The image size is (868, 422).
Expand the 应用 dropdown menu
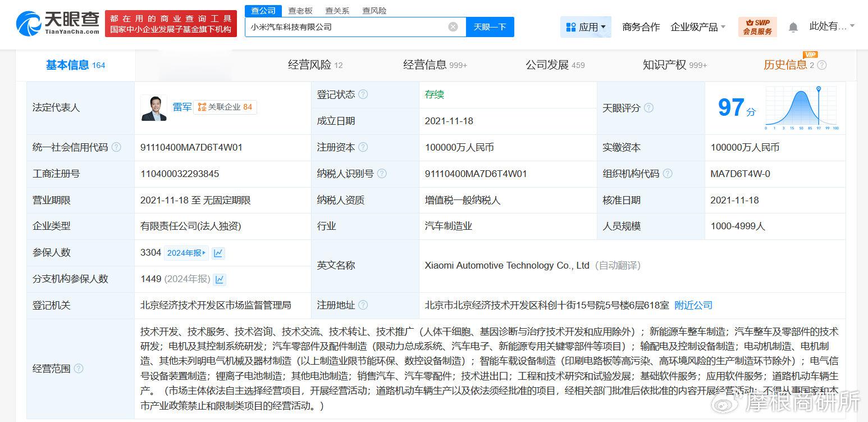pos(586,27)
